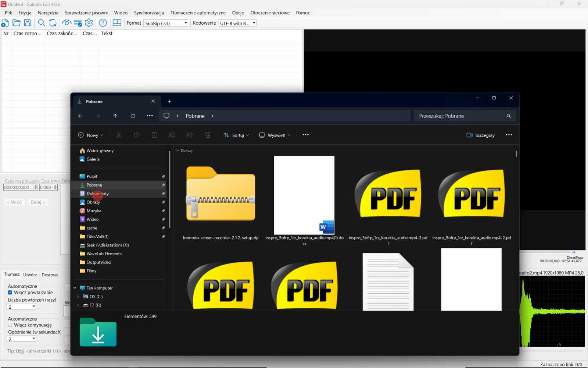
Task: Enable Włącz kontynuację checkbox
Action: pyautogui.click(x=10, y=325)
